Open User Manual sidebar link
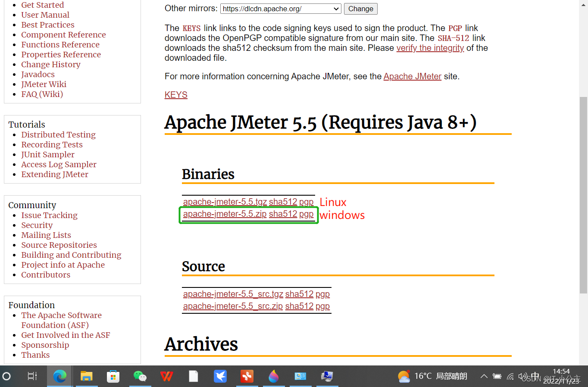Screen dimensions: 588x387 45,15
